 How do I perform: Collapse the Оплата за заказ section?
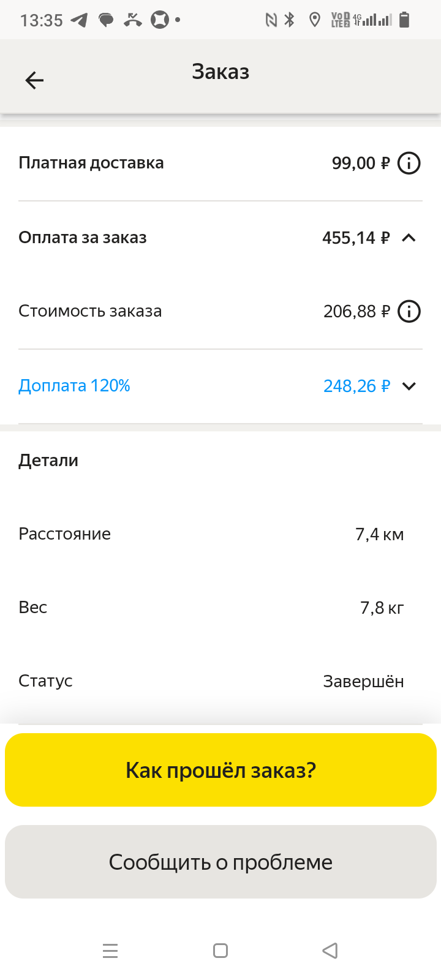[409, 238]
